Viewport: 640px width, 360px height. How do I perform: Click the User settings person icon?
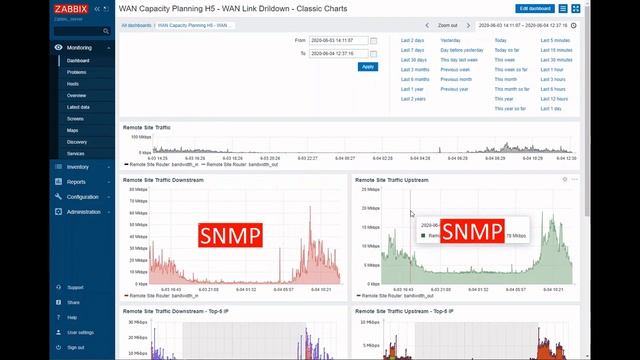59,332
